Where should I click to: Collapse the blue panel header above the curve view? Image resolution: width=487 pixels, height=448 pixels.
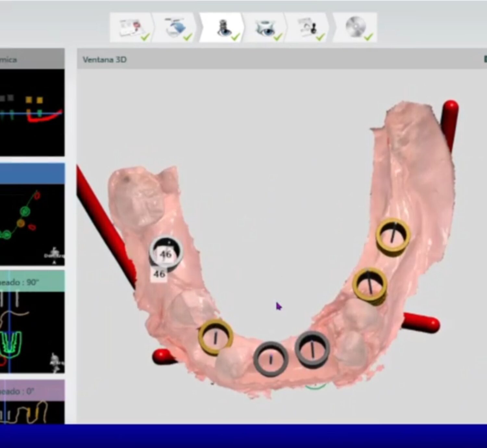(x=32, y=173)
